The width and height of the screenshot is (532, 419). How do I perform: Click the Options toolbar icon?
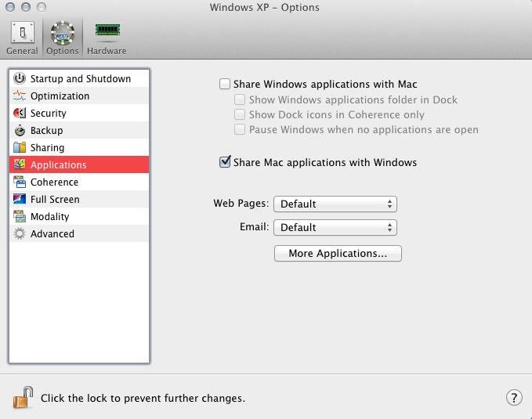coord(63,33)
